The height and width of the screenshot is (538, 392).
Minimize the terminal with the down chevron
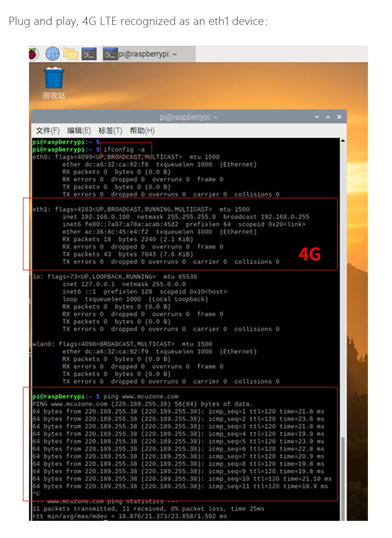[x=317, y=117]
